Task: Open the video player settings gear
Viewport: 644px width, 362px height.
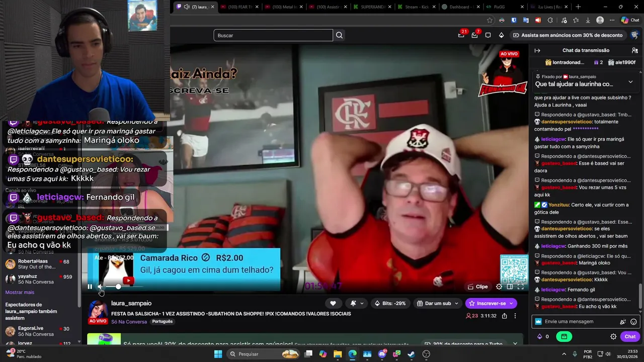Action: coord(499,287)
